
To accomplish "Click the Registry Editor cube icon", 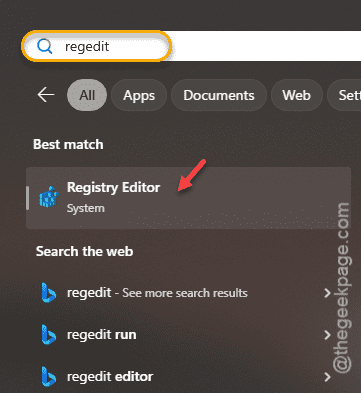I will tap(48, 197).
